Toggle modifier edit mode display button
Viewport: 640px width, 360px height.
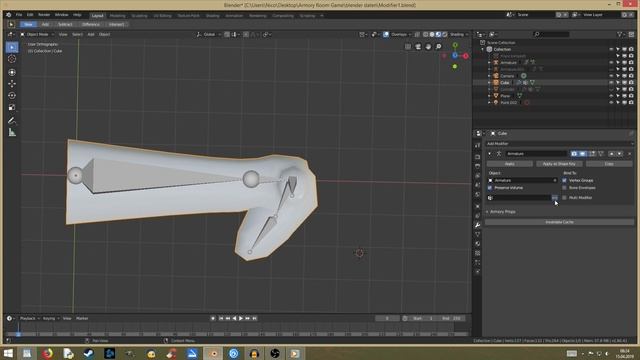591,153
